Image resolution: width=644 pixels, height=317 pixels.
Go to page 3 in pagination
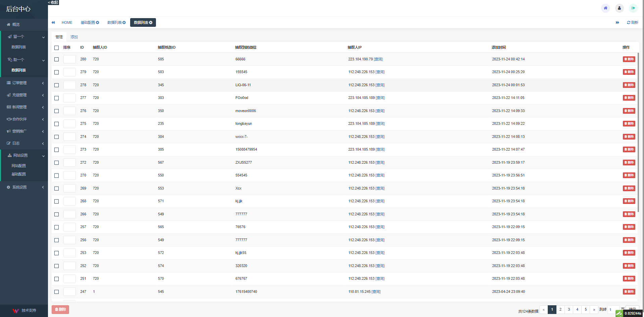pyautogui.click(x=569, y=310)
